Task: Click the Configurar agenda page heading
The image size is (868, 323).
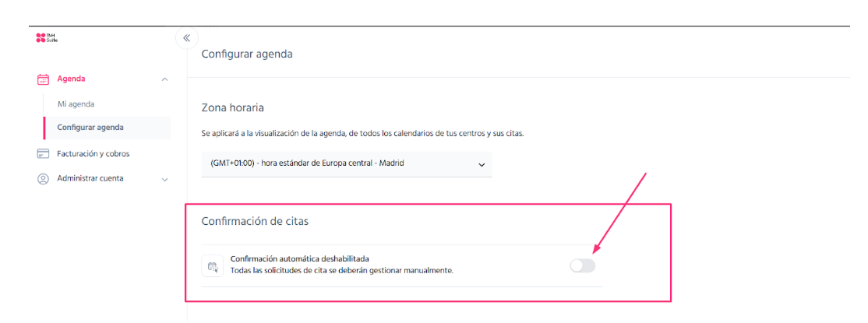Action: (x=247, y=54)
